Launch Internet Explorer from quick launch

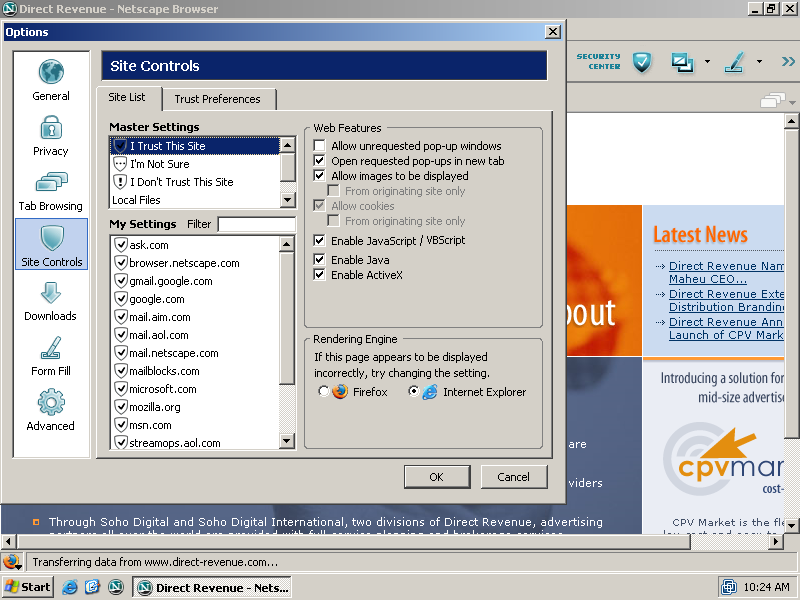(69, 587)
